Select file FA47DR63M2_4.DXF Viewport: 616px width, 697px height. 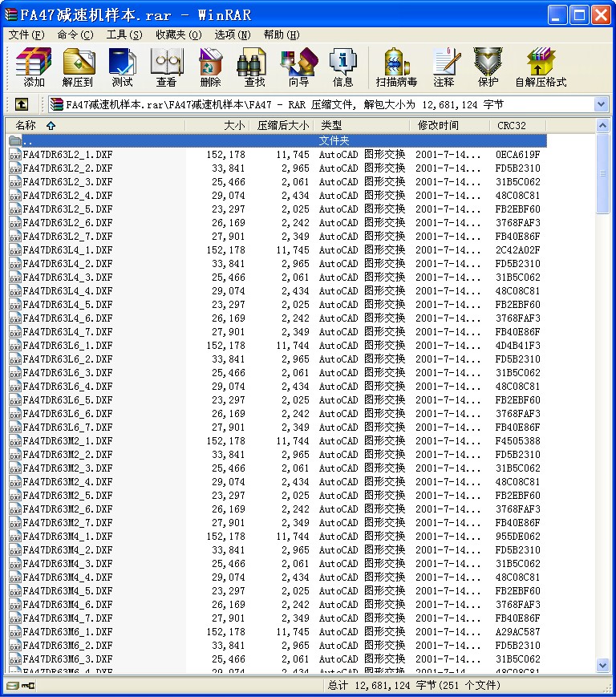coord(67,482)
